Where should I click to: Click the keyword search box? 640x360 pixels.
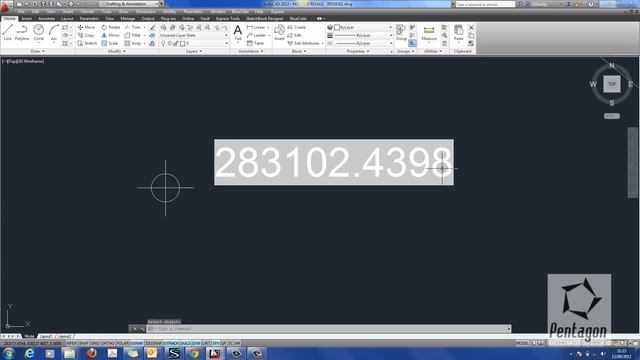pos(485,4)
